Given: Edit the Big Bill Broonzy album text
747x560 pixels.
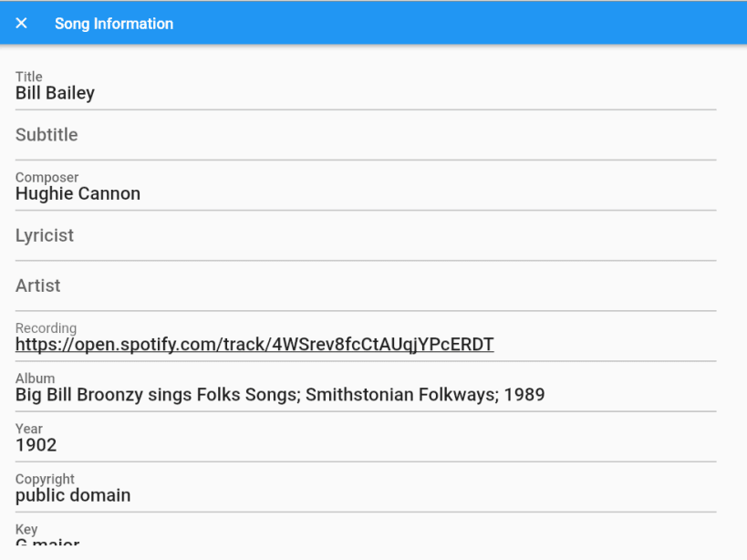Looking at the screenshot, I should 280,395.
